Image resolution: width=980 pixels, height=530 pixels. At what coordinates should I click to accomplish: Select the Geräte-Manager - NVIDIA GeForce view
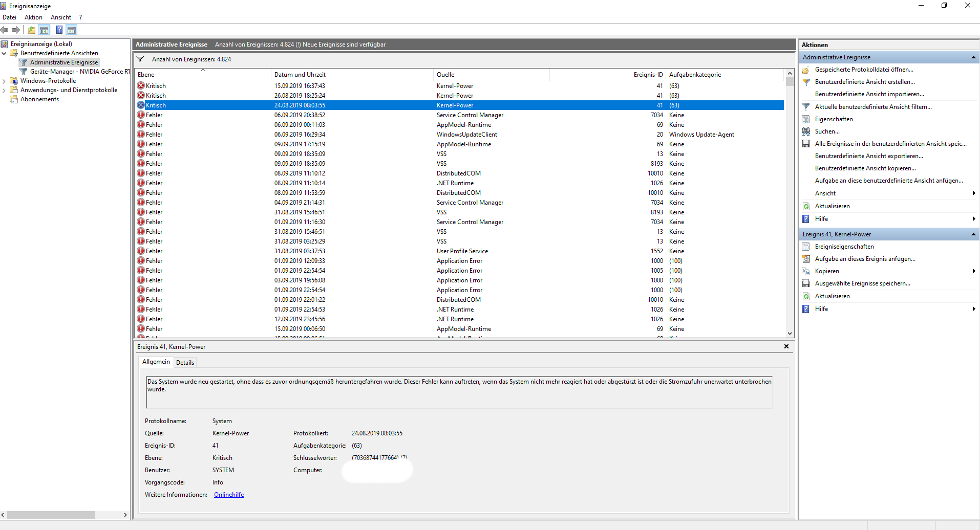coord(80,72)
